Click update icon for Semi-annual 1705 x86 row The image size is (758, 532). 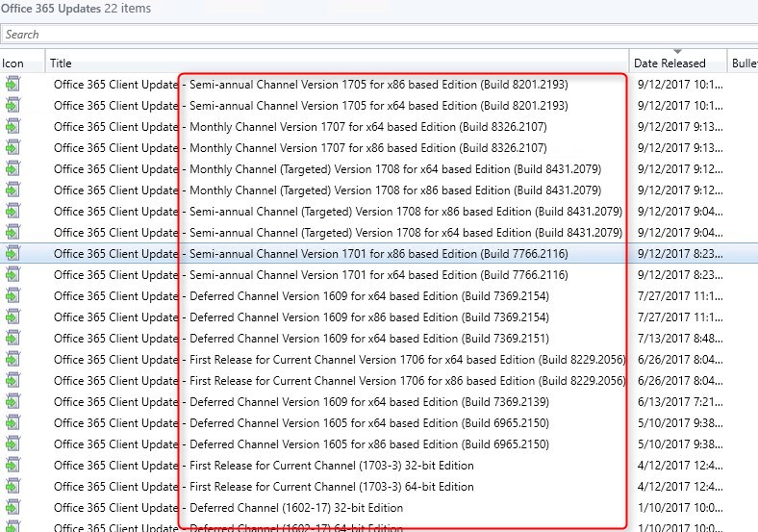13,84
